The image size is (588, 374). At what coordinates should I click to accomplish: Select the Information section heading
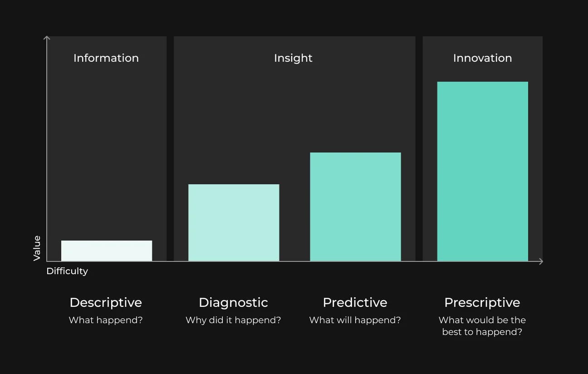pyautogui.click(x=106, y=58)
